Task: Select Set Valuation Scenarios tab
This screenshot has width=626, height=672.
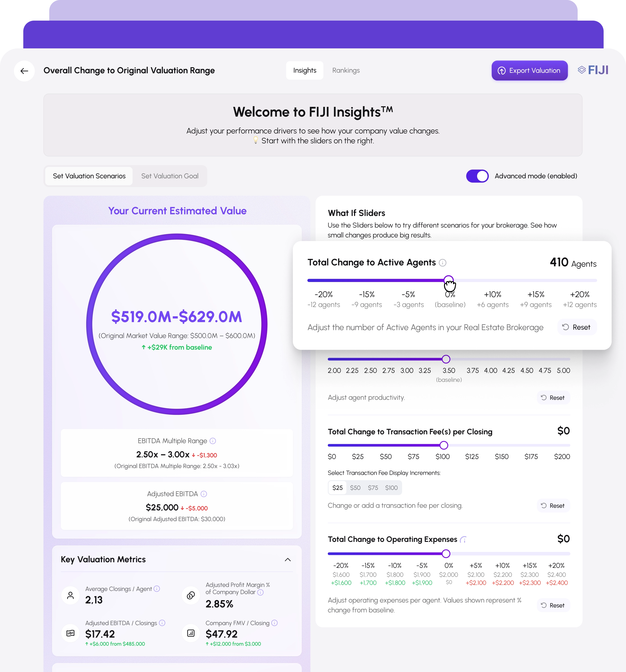Action: pos(89,176)
